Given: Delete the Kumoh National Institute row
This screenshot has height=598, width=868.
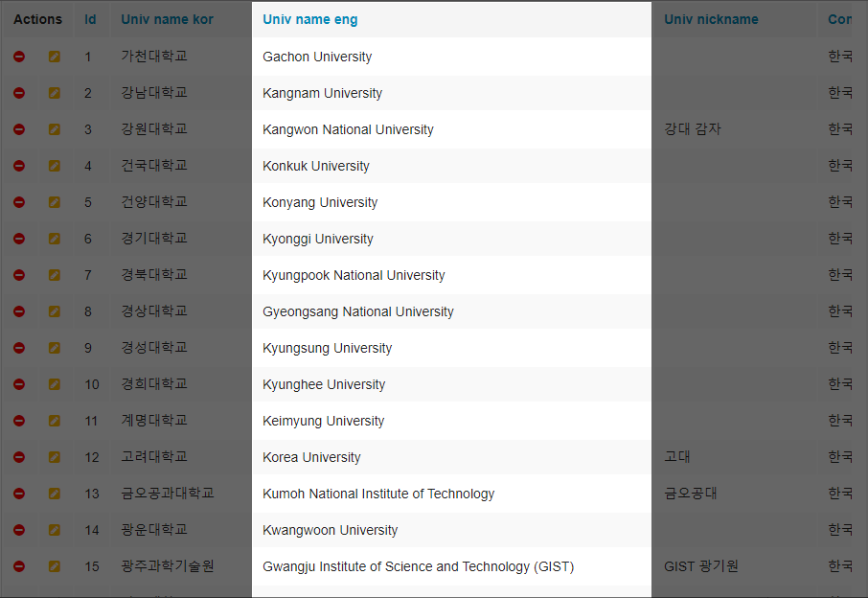Looking at the screenshot, I should (x=19, y=494).
